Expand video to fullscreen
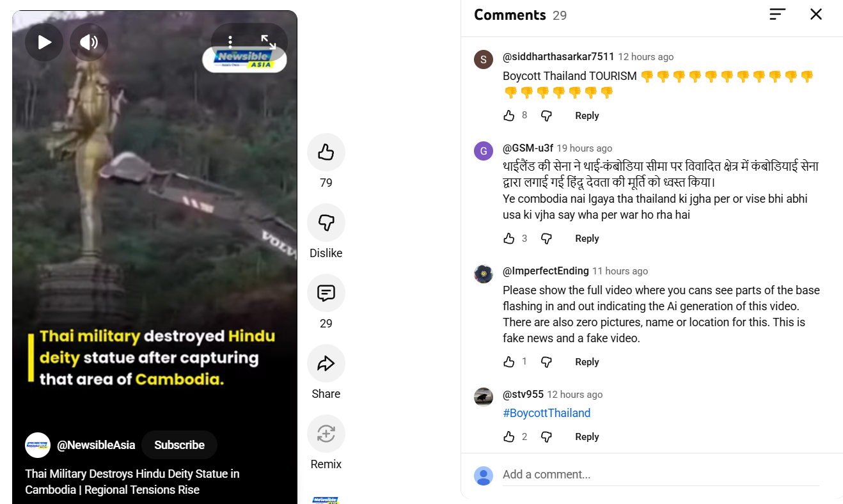 point(269,42)
